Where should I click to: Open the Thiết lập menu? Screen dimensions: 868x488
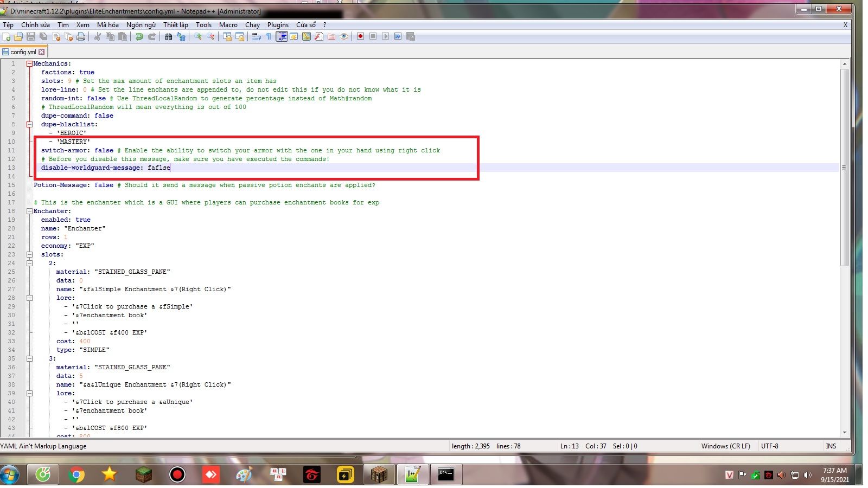click(176, 24)
